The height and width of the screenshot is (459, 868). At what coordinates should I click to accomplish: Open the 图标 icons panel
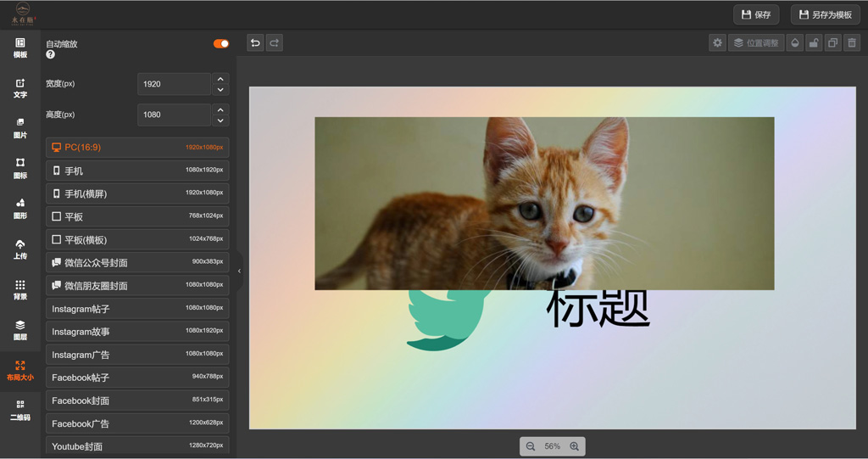[20, 169]
